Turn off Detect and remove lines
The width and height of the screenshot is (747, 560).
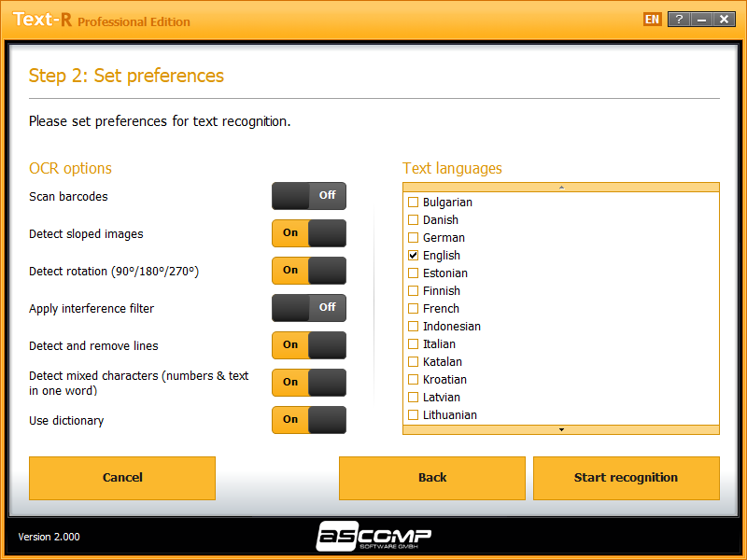tap(309, 345)
